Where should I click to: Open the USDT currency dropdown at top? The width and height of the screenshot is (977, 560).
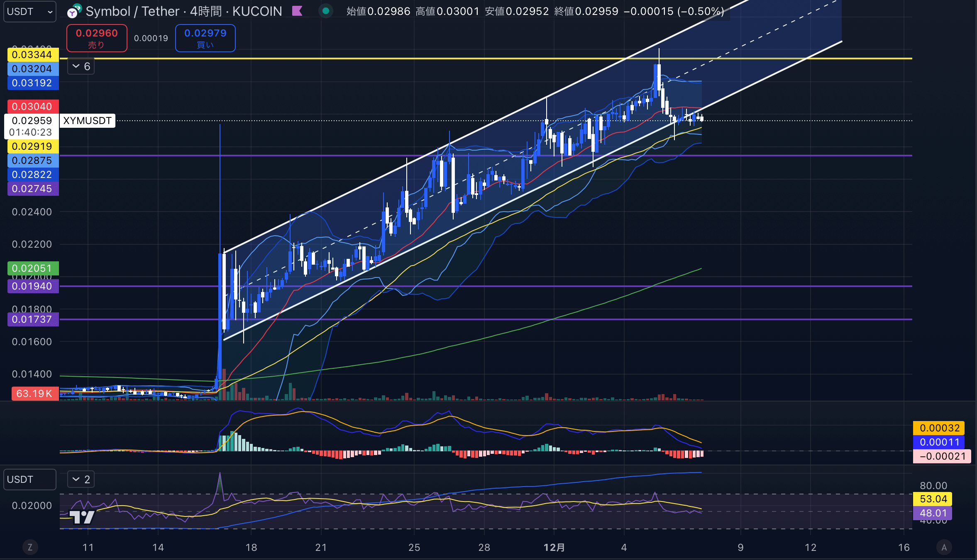pyautogui.click(x=30, y=12)
